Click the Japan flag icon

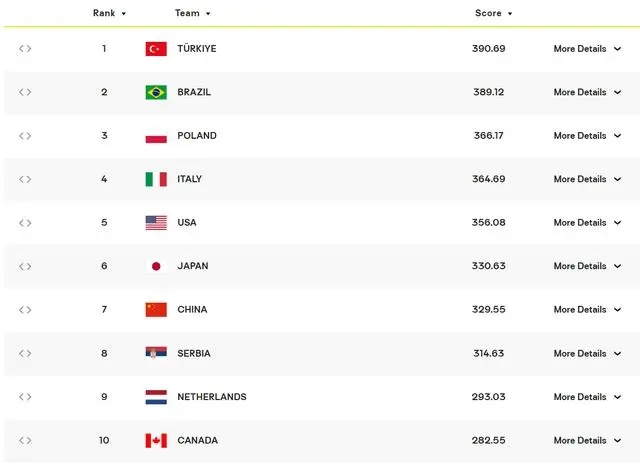pyautogui.click(x=156, y=266)
